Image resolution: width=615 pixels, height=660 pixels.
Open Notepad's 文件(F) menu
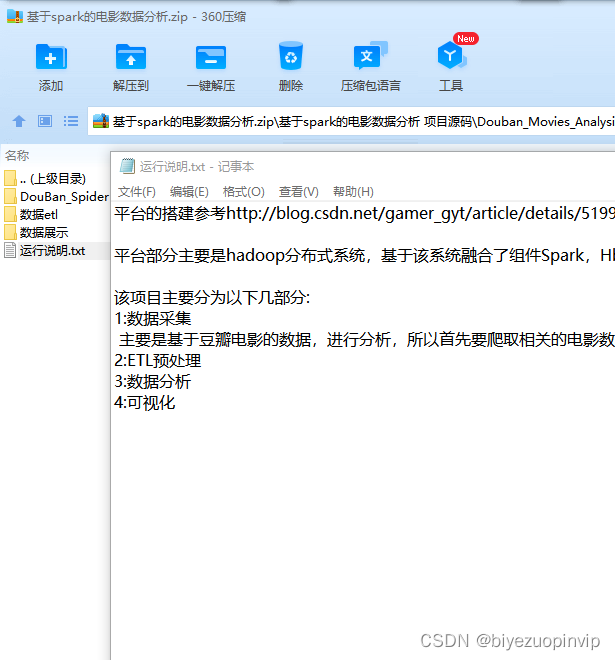coord(137,192)
